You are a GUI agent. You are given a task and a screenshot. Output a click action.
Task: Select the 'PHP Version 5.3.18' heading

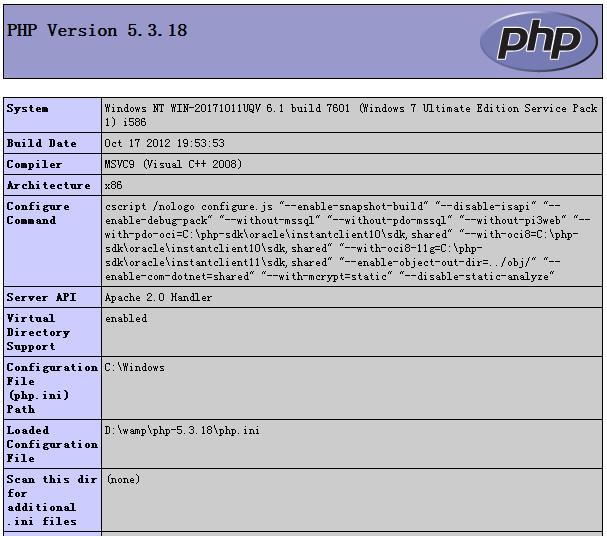click(97, 31)
